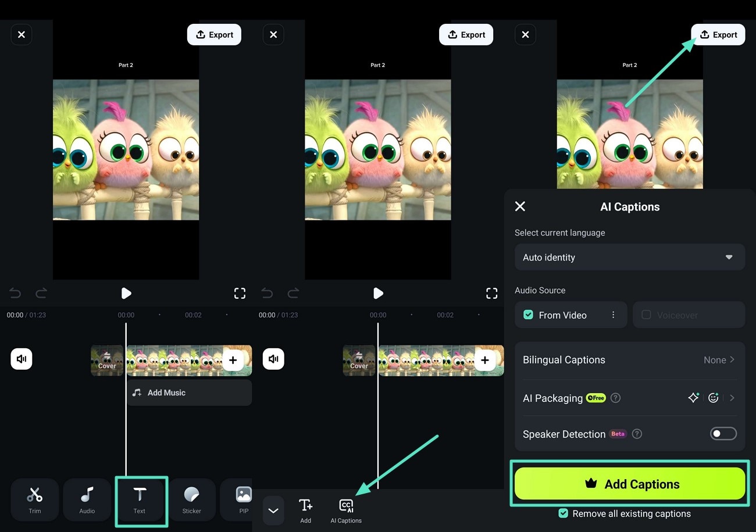Open AI Captions tool in second panel
The height and width of the screenshot is (532, 756).
346,510
